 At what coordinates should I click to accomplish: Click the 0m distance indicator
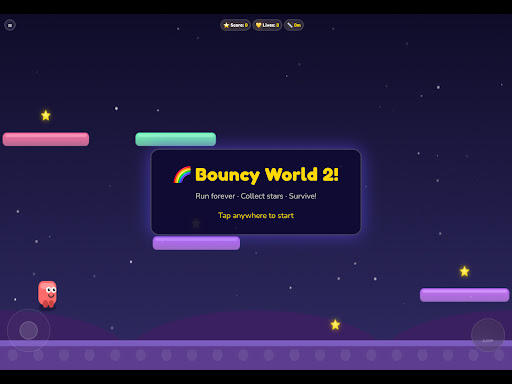click(x=294, y=25)
